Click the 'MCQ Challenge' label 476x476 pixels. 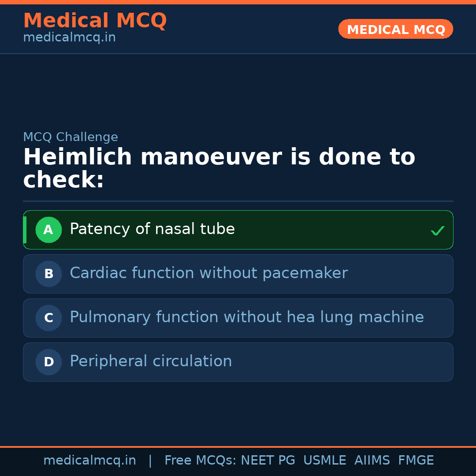click(x=71, y=137)
